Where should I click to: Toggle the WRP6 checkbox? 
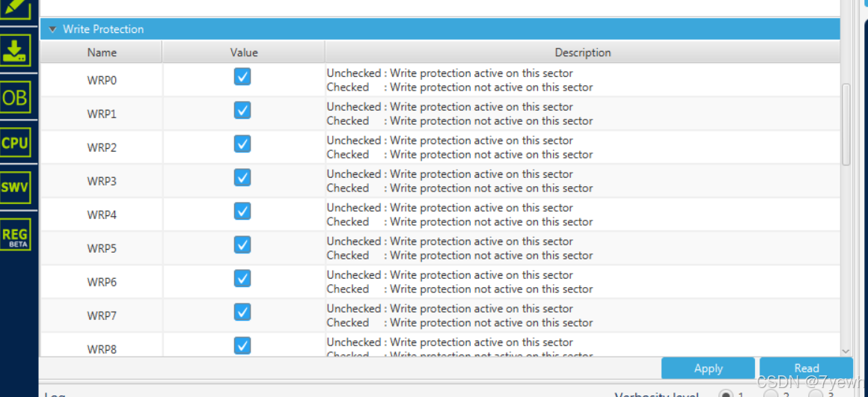tap(242, 278)
